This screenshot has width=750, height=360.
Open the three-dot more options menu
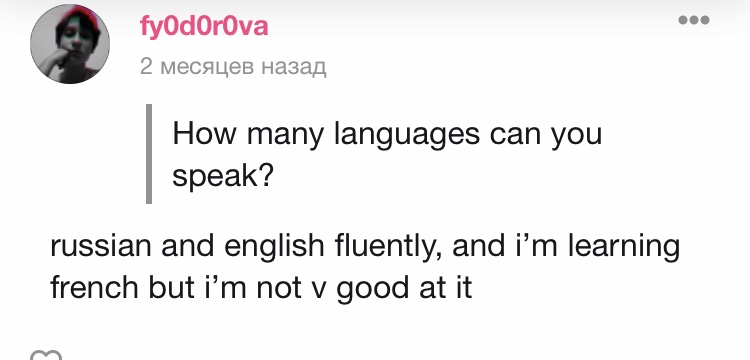pos(694,20)
